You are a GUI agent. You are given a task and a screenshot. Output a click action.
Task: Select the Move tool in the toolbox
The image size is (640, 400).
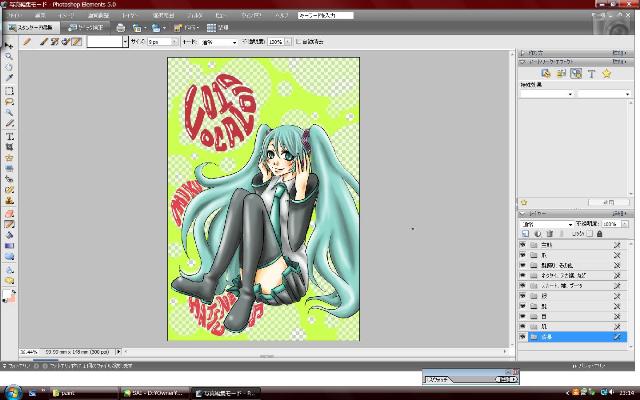[x=9, y=46]
